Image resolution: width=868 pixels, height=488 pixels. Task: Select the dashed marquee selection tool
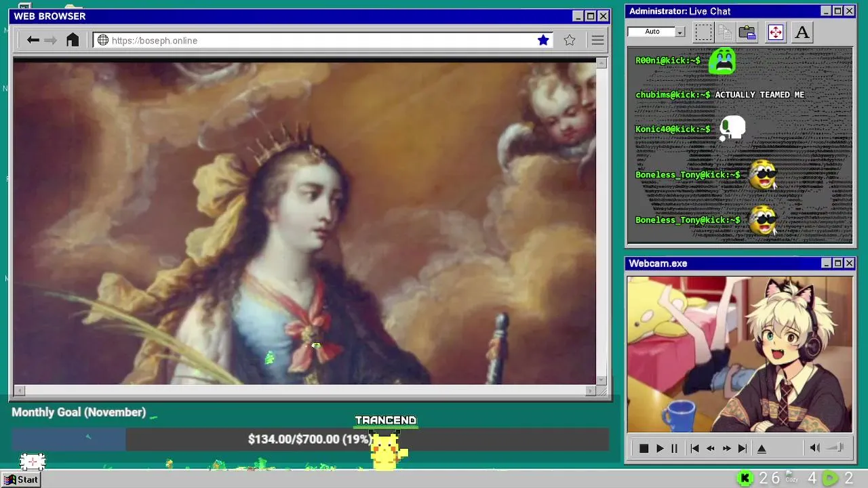(703, 32)
